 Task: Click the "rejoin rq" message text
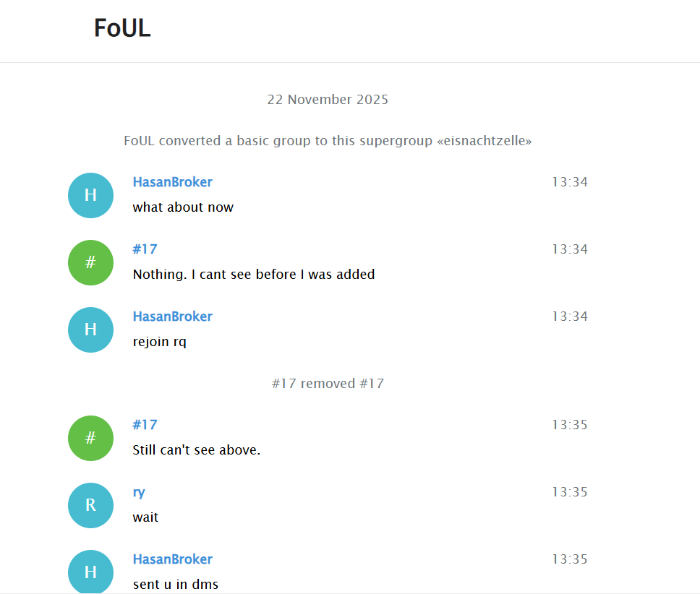click(x=159, y=342)
